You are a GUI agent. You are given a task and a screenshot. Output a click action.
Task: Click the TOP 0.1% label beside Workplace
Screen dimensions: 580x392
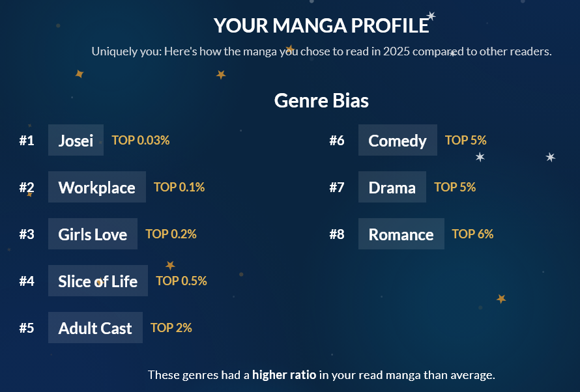click(x=179, y=187)
